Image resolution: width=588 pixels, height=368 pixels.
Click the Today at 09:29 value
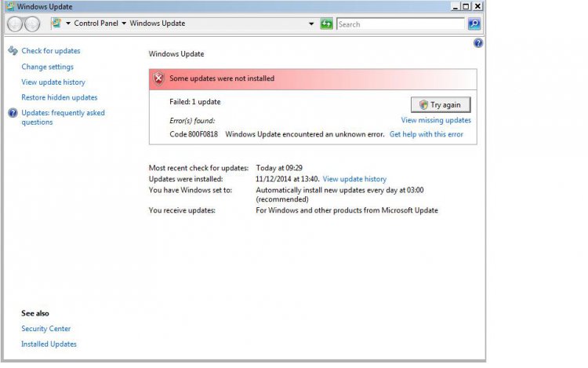tap(279, 168)
